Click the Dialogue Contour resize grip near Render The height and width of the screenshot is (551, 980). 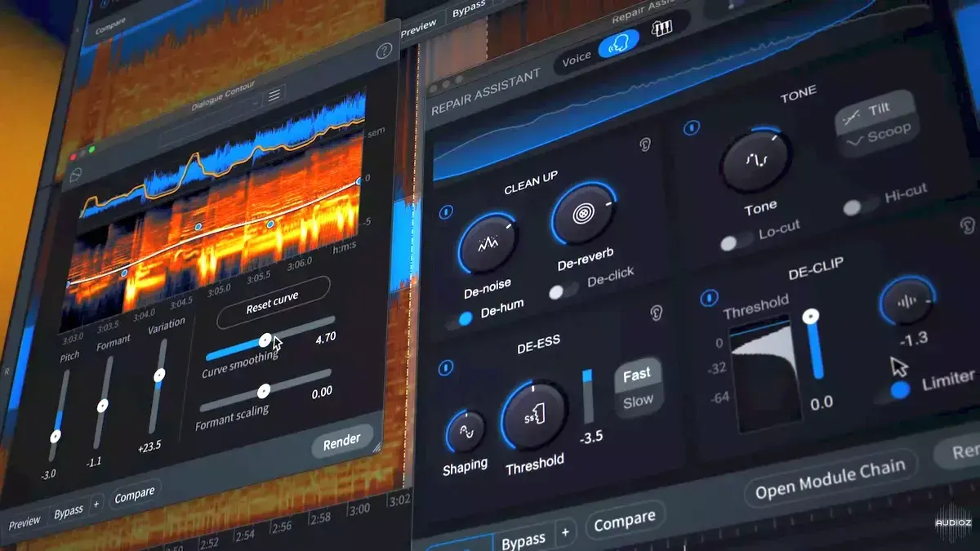click(x=377, y=447)
